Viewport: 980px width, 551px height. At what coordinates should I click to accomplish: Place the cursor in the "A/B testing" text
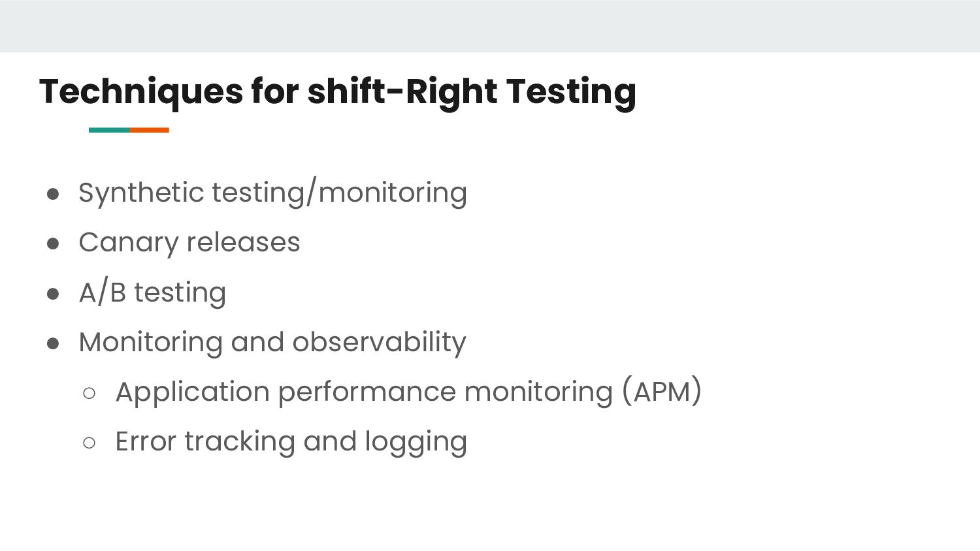152,292
